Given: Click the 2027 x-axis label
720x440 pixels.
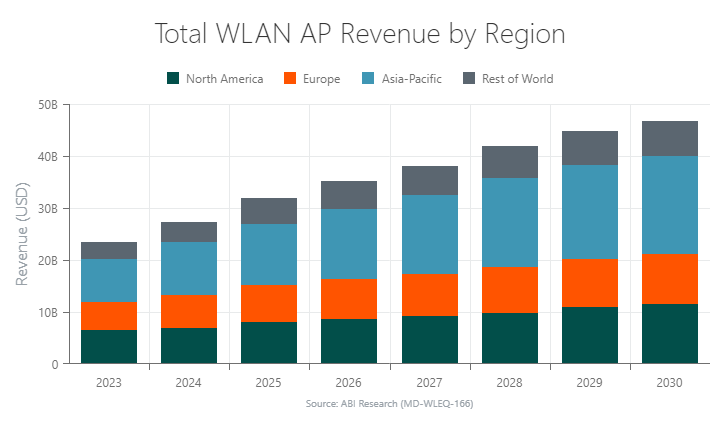Looking at the screenshot, I should tap(429, 383).
